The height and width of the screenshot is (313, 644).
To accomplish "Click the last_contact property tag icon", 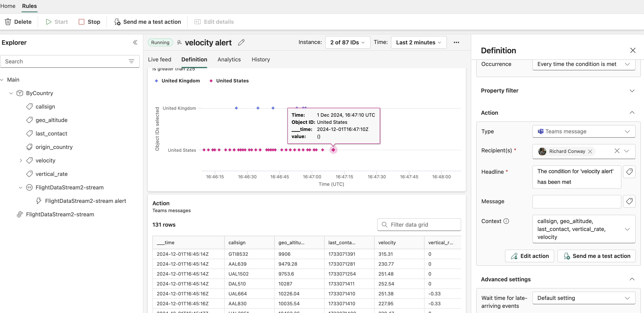I will (30, 134).
